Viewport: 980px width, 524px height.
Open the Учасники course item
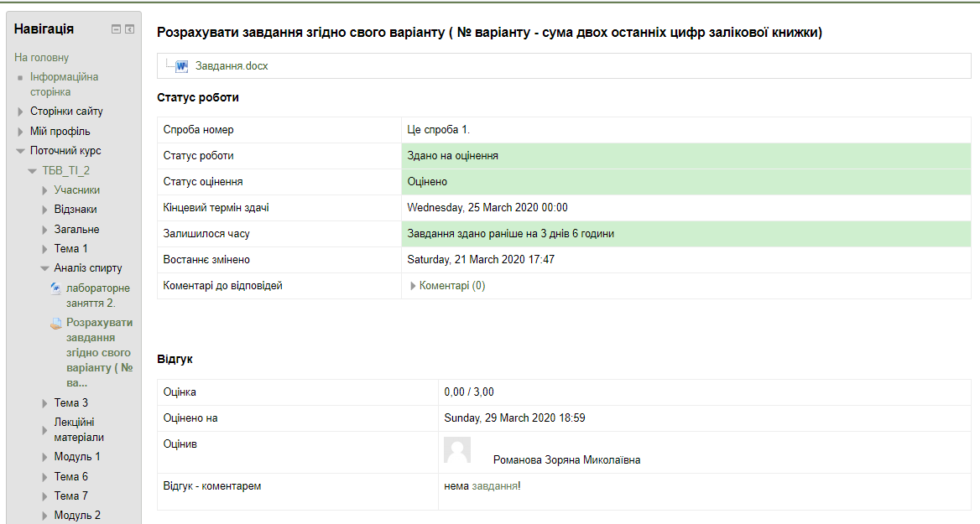point(77,190)
